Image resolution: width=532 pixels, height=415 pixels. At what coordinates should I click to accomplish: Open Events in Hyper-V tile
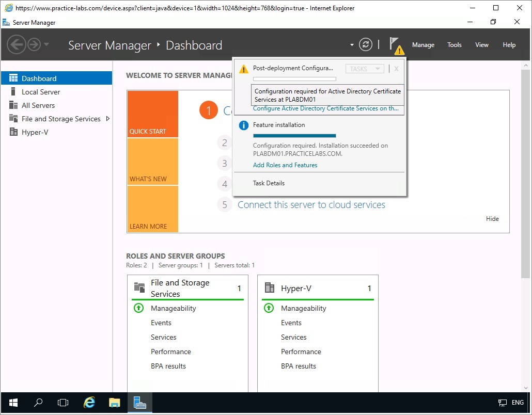click(x=291, y=323)
